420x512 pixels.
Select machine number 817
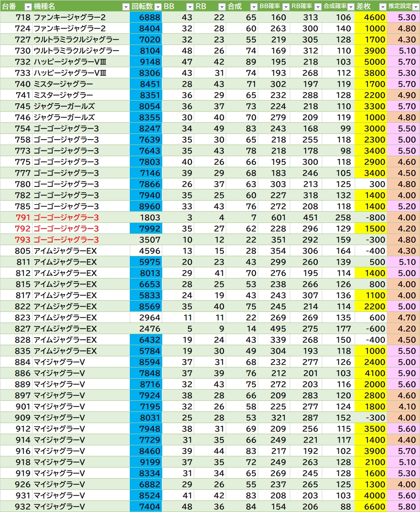click(16, 295)
